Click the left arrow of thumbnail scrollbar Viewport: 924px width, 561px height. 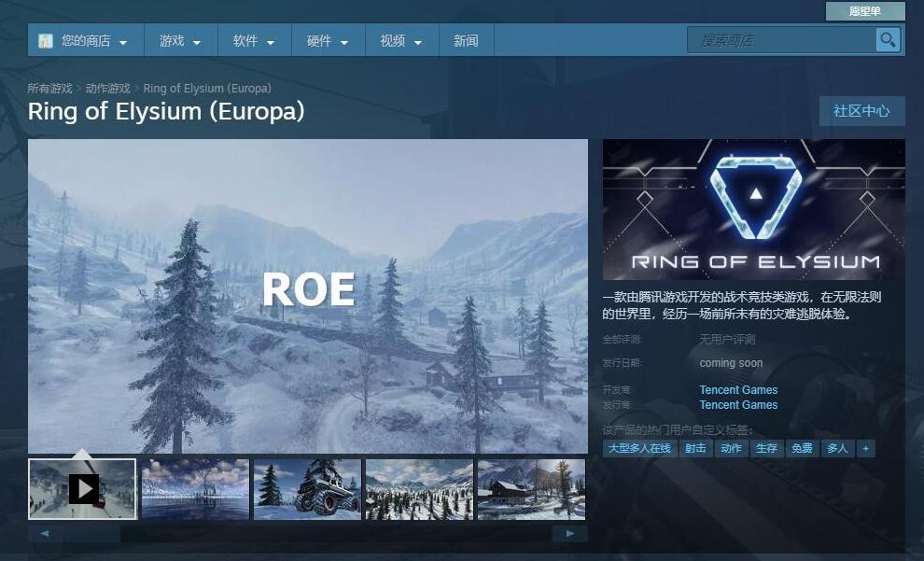(45, 534)
